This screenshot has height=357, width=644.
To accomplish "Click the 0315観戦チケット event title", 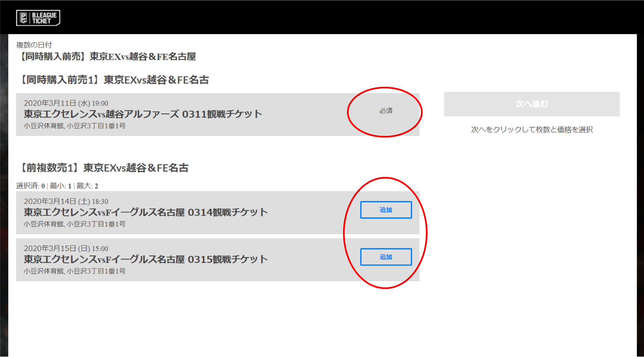I will 145,259.
